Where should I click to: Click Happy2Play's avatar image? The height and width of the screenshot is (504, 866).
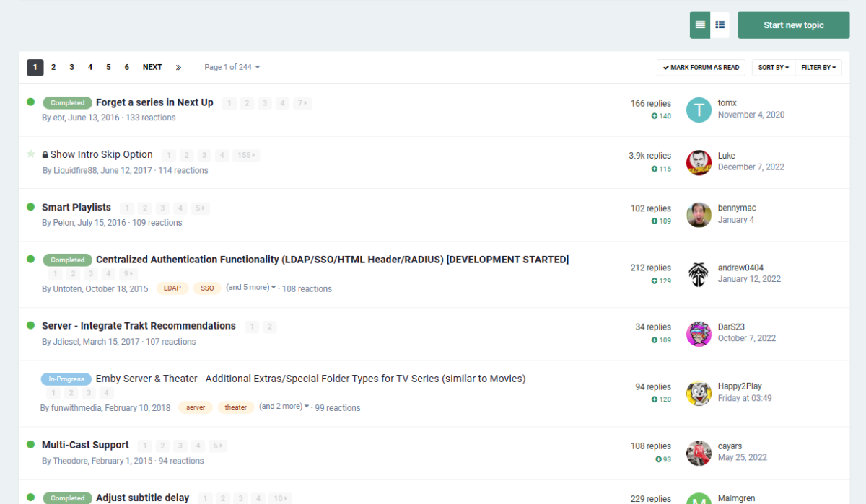(699, 393)
